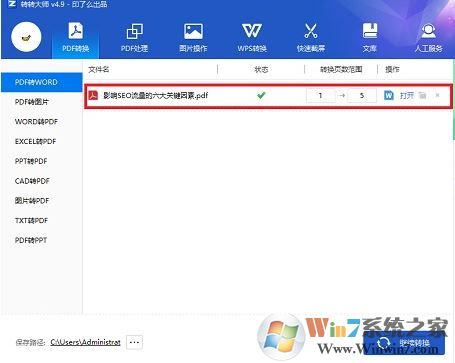Screen dimensions: 455x363
Task: Click the round user avatar
Action: click(x=26, y=37)
